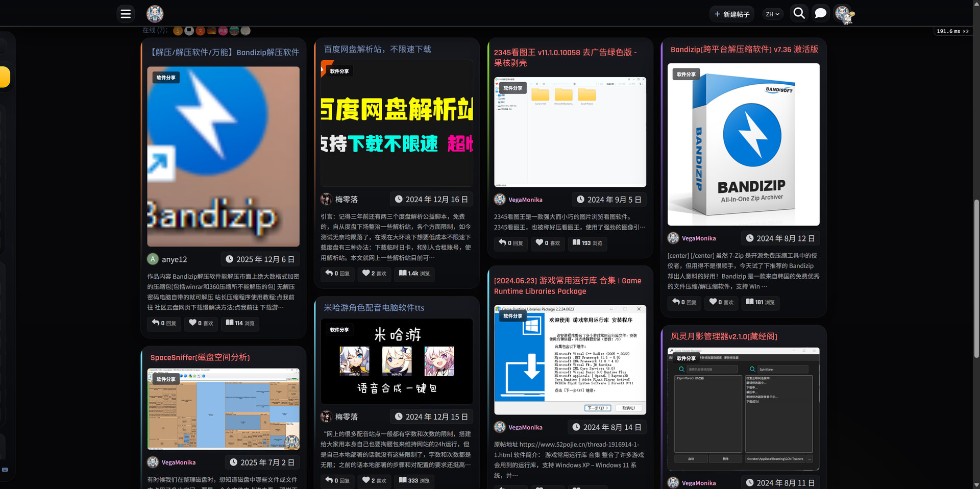The width and height of the screenshot is (980, 489).
Task: Open the search magnifier icon
Action: coord(799,13)
